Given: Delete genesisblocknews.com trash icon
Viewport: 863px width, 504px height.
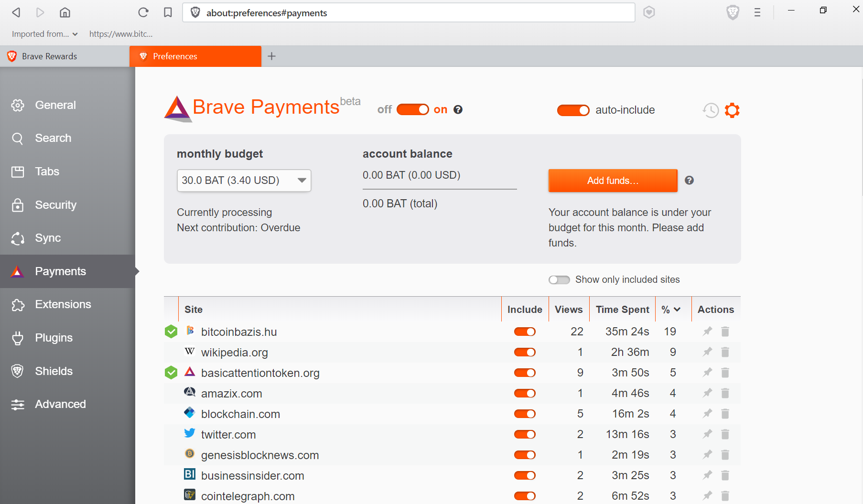Looking at the screenshot, I should 725,454.
